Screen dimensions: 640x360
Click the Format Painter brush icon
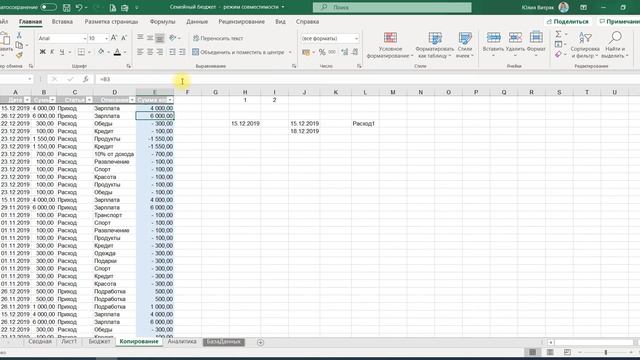(19, 55)
